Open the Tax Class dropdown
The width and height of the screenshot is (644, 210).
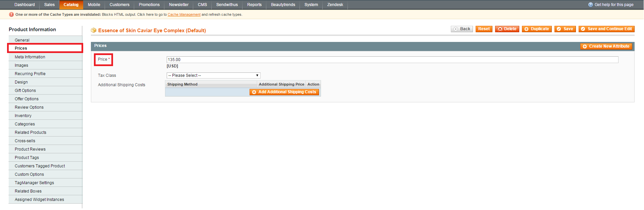(213, 75)
